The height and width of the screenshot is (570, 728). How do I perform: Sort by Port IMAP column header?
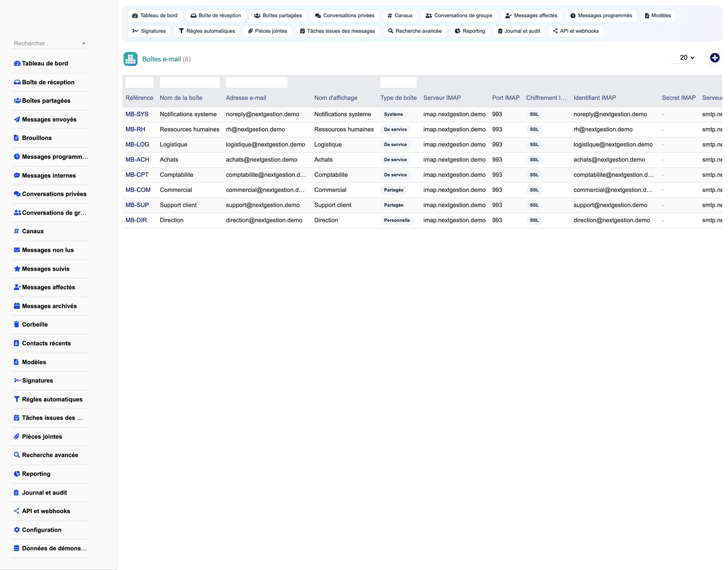(x=506, y=98)
